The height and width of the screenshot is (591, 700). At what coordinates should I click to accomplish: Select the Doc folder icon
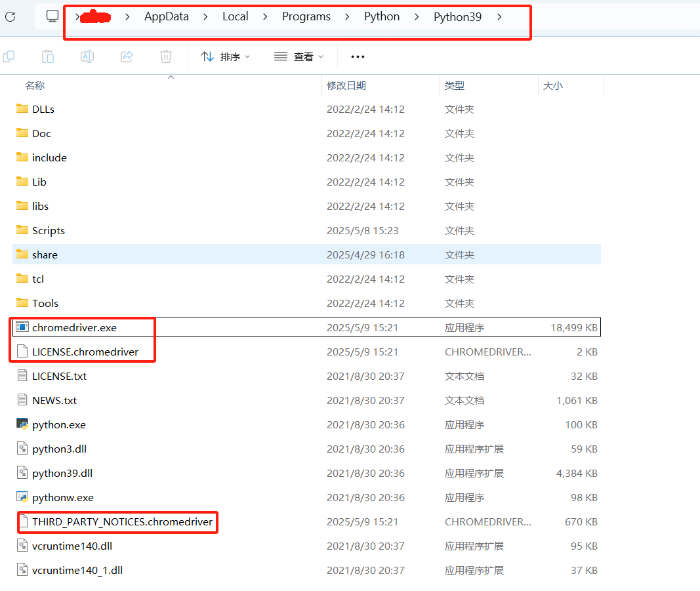point(22,132)
